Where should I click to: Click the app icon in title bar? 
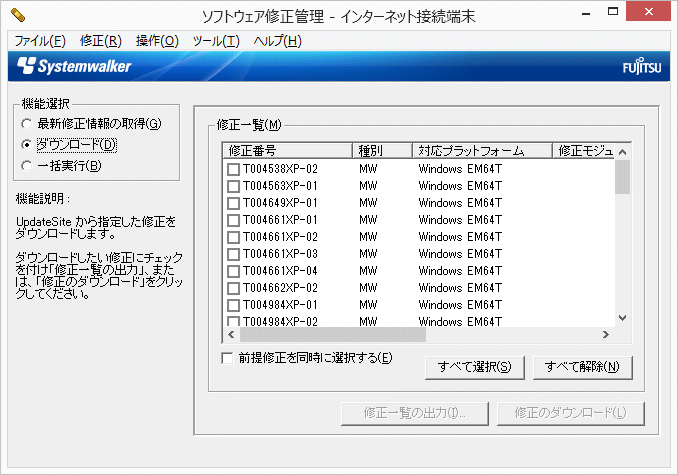pos(18,15)
